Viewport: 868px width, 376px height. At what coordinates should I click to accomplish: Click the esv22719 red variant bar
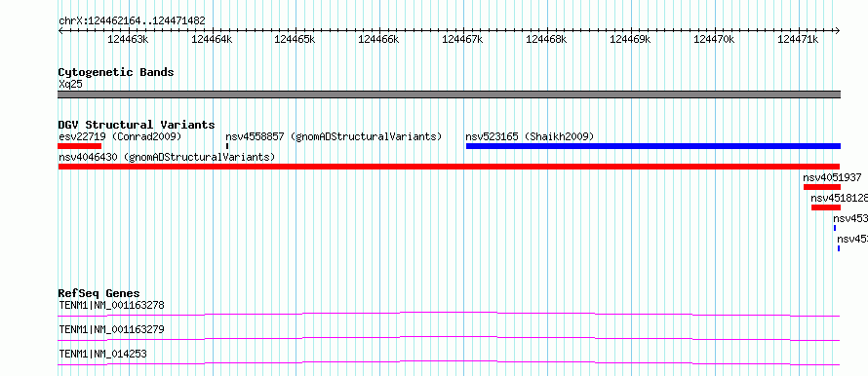click(x=80, y=146)
